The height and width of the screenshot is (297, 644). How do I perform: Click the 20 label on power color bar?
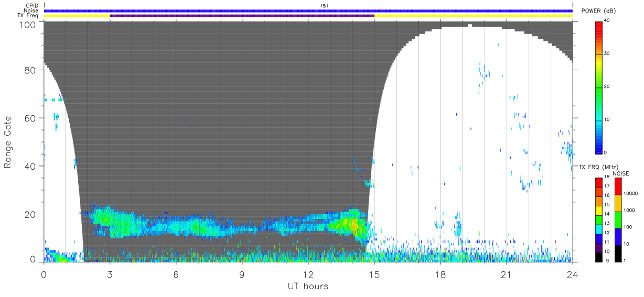pyautogui.click(x=606, y=86)
